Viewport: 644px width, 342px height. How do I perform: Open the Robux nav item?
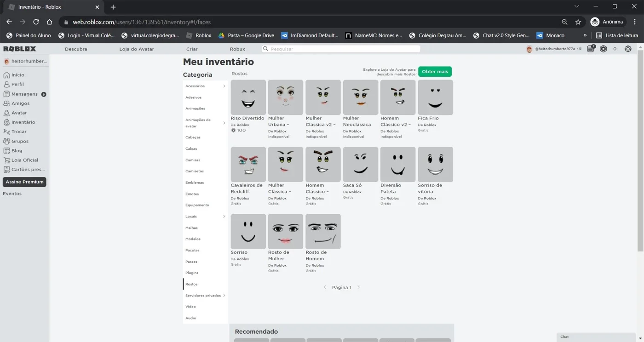pos(237,49)
